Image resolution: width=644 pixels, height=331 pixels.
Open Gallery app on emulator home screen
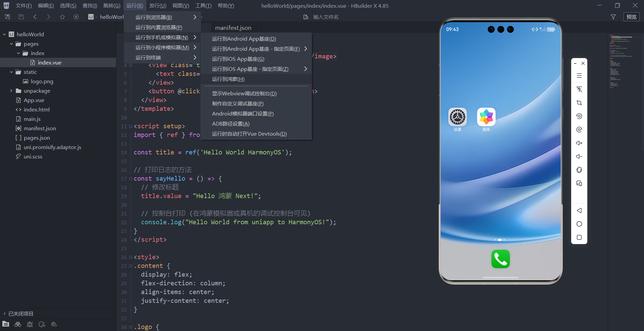click(x=486, y=117)
